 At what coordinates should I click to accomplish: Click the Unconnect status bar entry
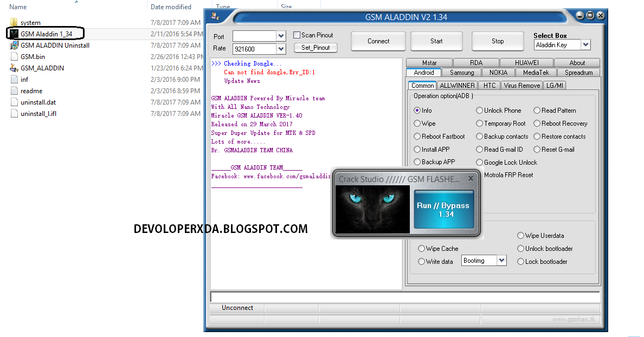[x=237, y=308]
